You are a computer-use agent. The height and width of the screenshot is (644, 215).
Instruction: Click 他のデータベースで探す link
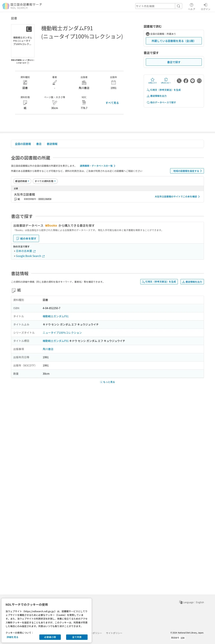pyautogui.click(x=161, y=102)
